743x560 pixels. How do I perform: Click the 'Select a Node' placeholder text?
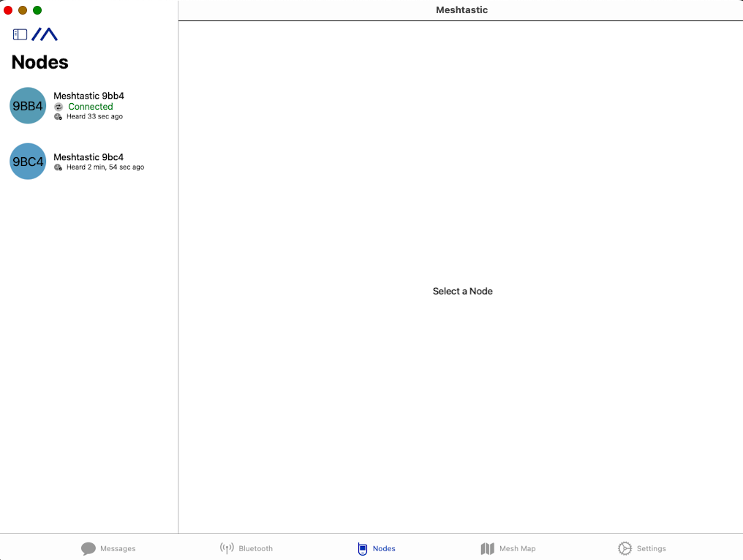[x=462, y=292]
